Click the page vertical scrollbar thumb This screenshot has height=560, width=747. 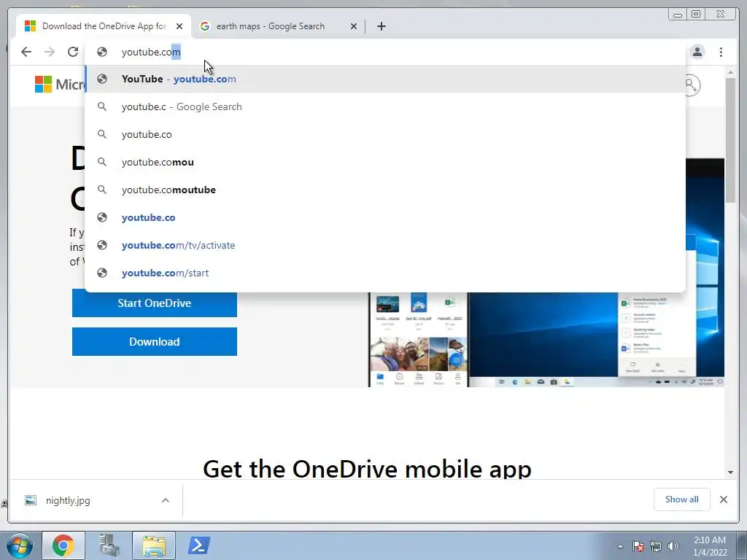[730, 140]
